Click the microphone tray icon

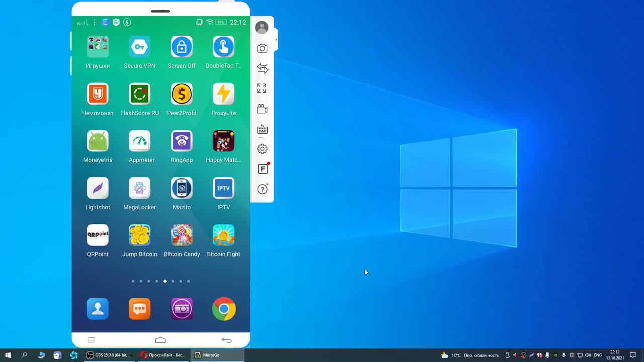point(563,355)
